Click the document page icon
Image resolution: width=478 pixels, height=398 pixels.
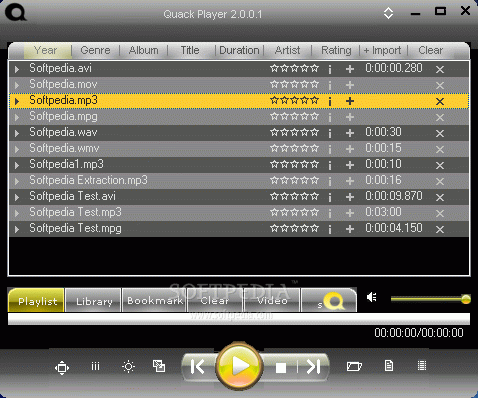coord(389,366)
